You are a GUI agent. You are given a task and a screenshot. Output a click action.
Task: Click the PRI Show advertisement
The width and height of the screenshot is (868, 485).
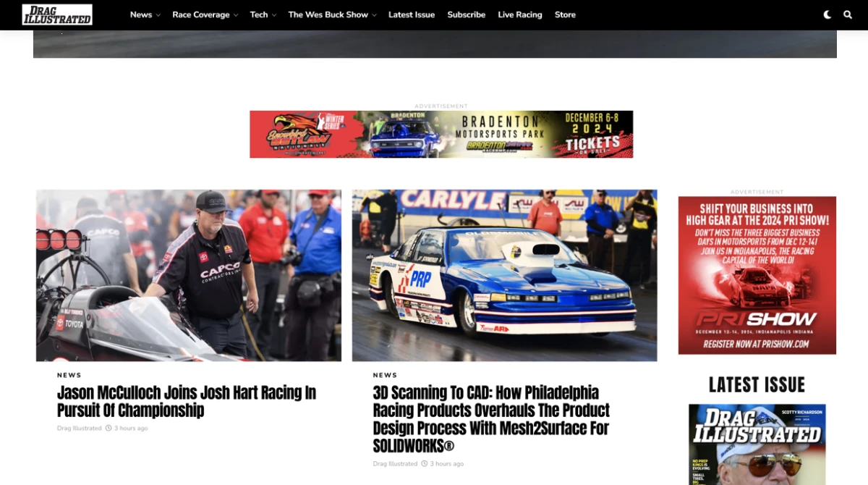tap(757, 275)
